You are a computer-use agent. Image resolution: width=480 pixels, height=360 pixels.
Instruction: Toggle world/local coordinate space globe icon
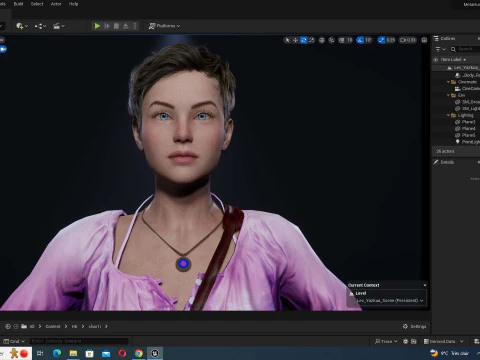[322, 40]
